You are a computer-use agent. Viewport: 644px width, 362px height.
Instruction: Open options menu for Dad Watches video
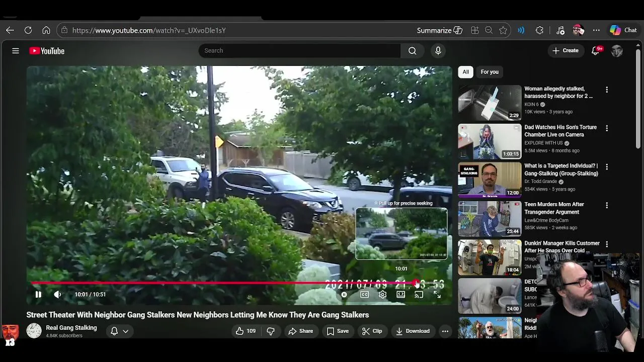[607, 128]
